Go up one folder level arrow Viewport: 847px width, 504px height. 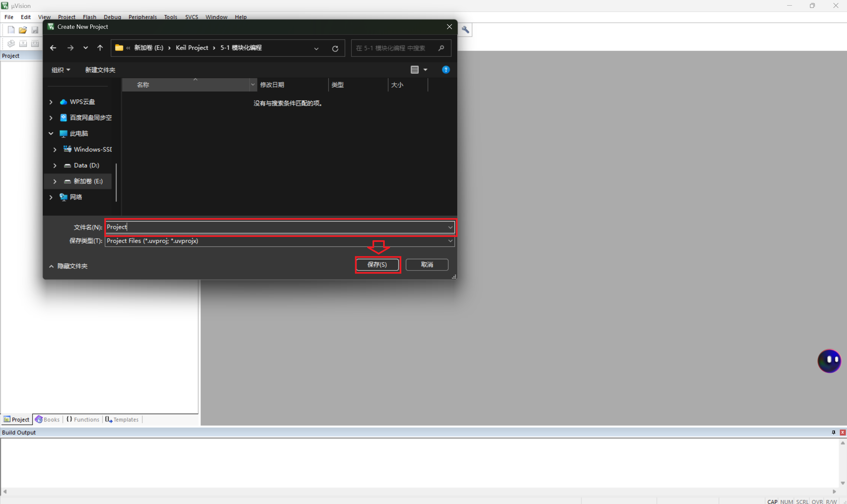coord(100,48)
